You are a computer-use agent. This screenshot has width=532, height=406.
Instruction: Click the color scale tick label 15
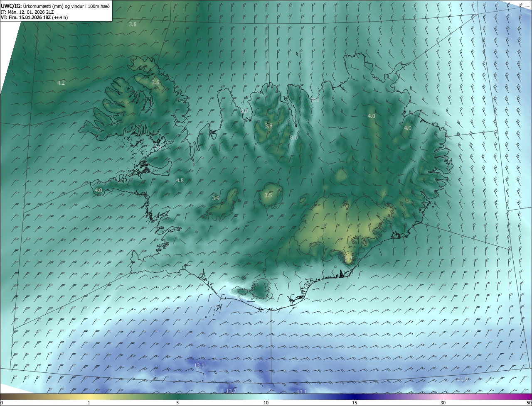tap(355, 403)
